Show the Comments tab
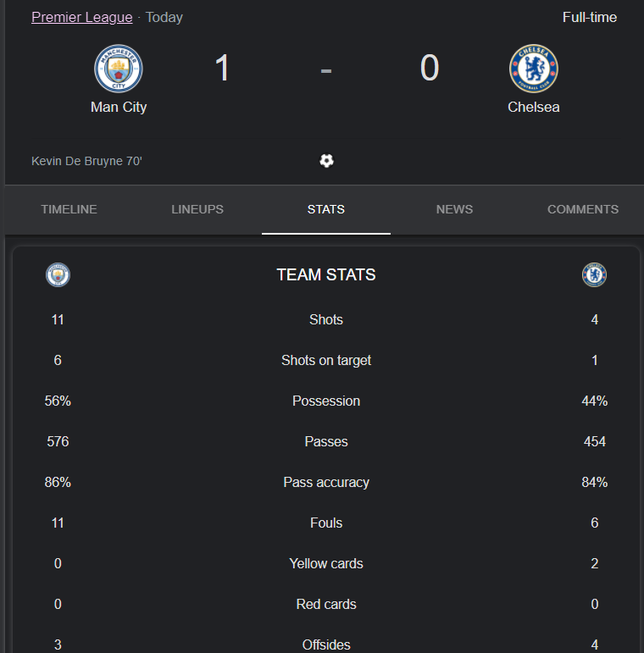 point(583,209)
